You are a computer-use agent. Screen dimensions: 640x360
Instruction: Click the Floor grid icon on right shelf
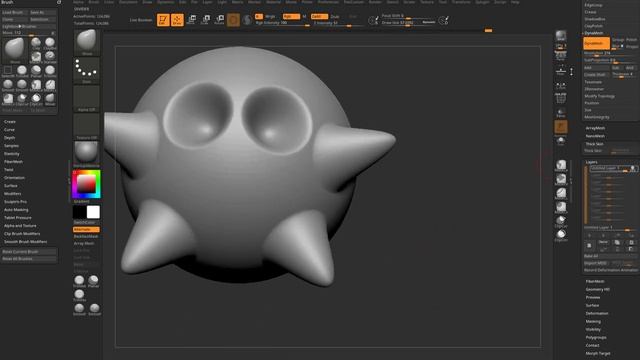click(x=561, y=70)
